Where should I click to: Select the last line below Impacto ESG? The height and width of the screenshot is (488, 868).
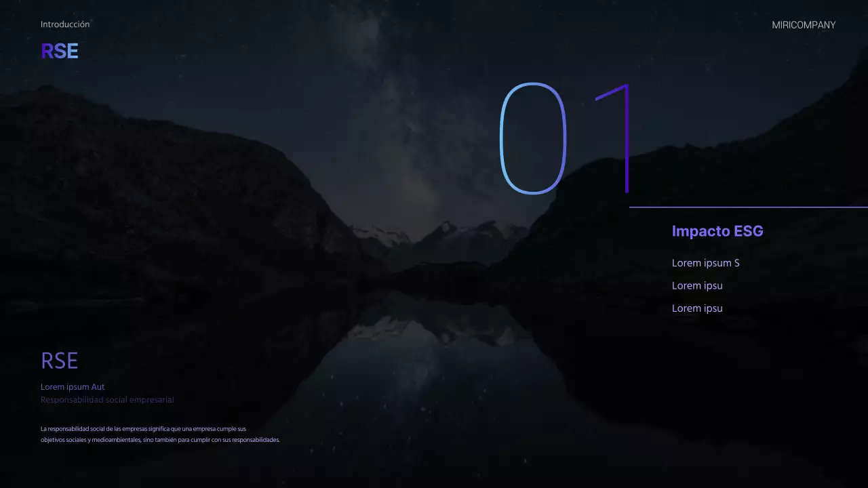(696, 308)
